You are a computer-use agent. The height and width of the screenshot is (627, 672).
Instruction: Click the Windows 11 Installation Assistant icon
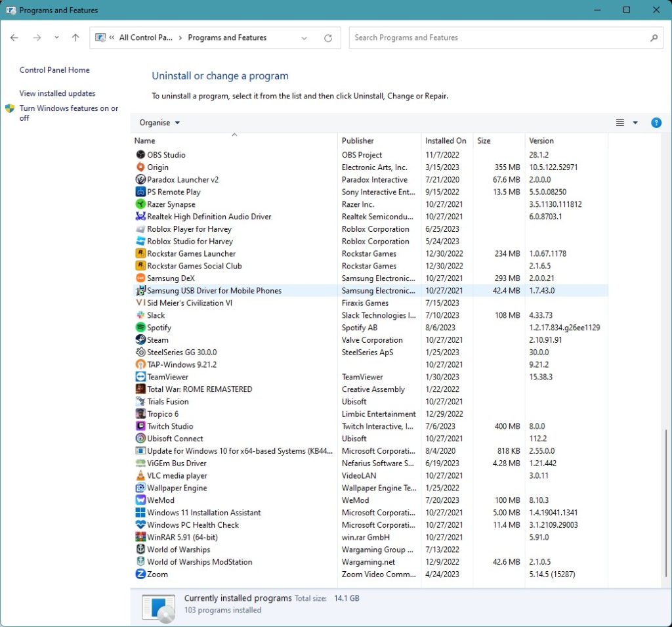click(x=140, y=513)
